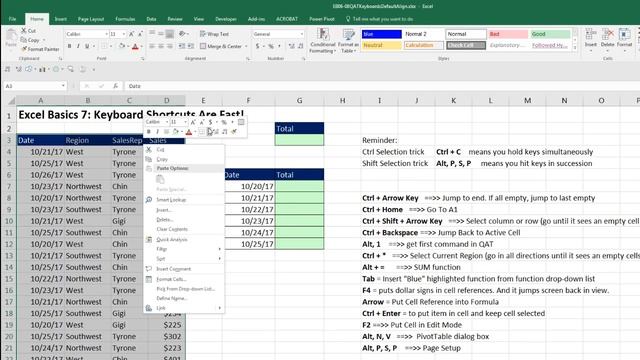This screenshot has width=640, height=360.
Task: Click Tell me what you want field
Action: [380, 19]
